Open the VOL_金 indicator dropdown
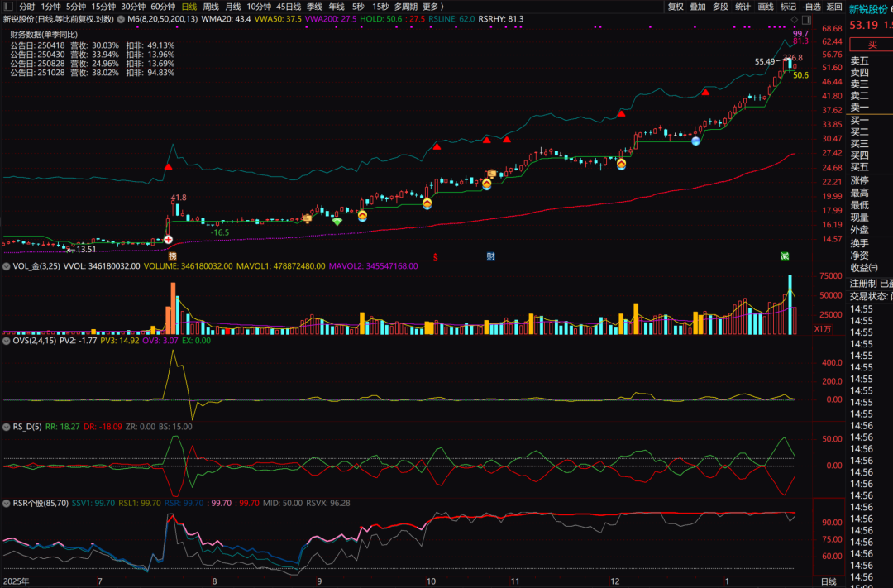893x588 pixels. (7, 266)
